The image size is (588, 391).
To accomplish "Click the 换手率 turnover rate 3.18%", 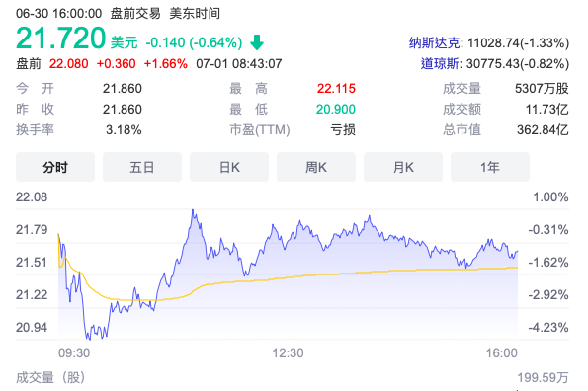I will (x=124, y=130).
